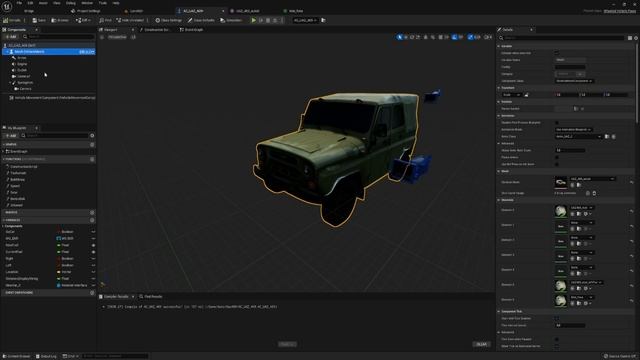The height and width of the screenshot is (360, 640).
Task: Open the Perspective view mode dropdown
Action: pyautogui.click(x=118, y=37)
